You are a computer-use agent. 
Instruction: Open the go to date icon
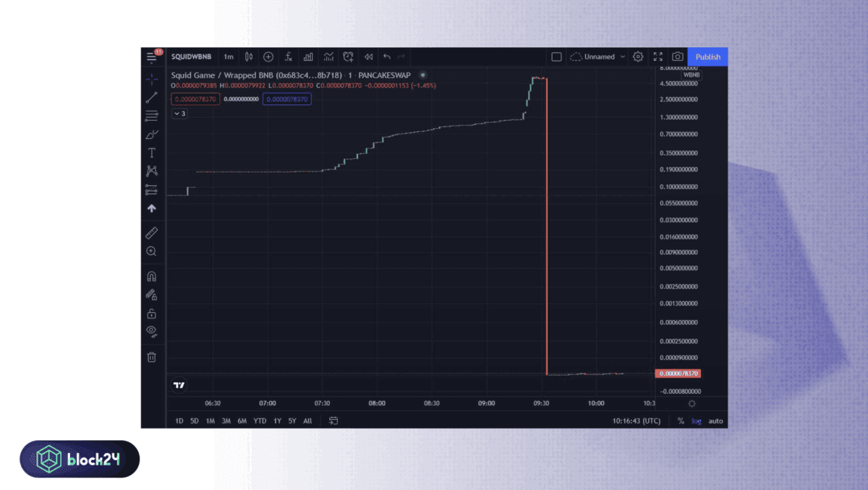point(333,421)
